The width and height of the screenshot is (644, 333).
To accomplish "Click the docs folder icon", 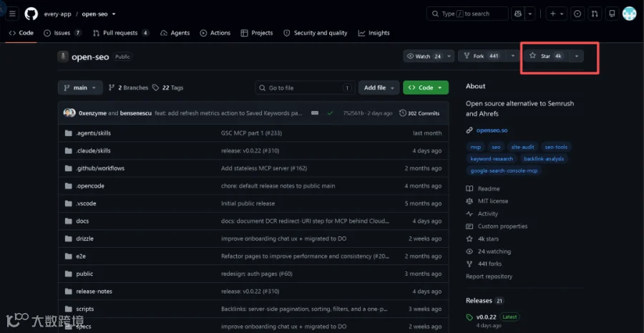I will click(x=69, y=221).
